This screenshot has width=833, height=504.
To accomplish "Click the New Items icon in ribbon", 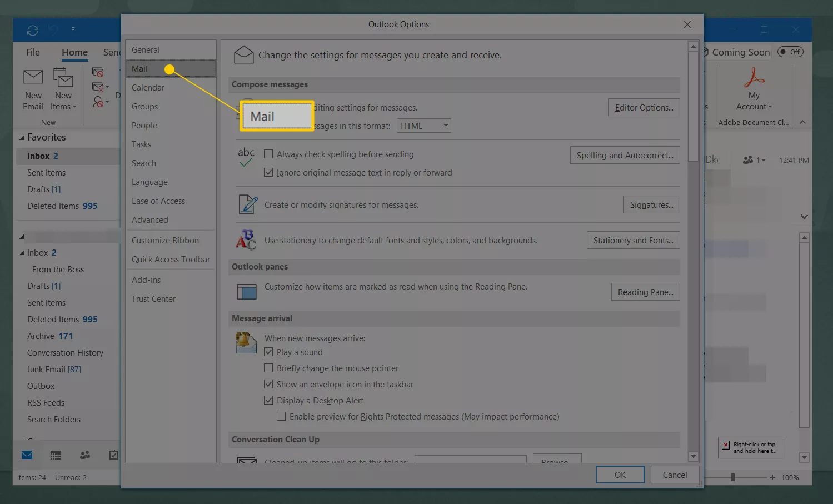I will tap(63, 77).
